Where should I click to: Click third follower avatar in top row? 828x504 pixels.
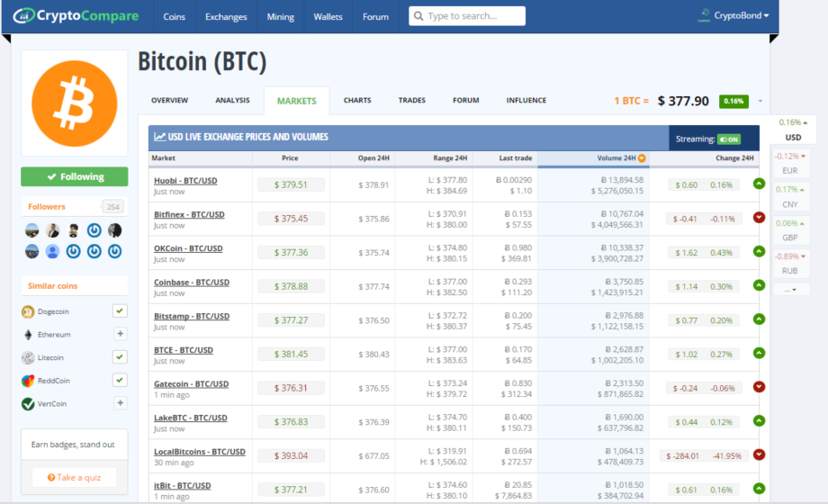74,230
